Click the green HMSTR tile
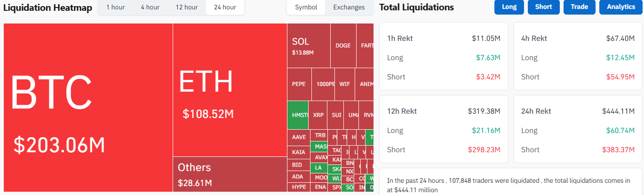The image size is (644, 195). coord(298,115)
